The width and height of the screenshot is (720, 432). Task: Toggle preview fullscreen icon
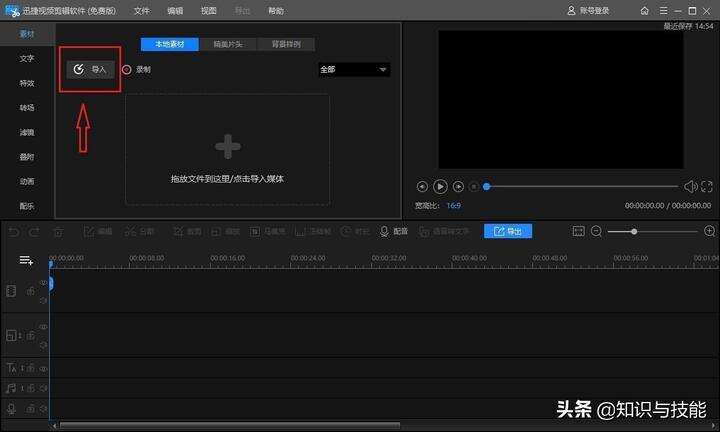[707, 186]
